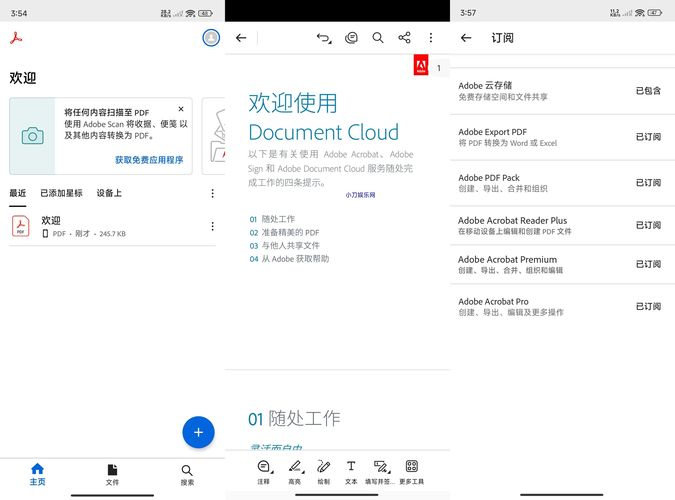
Task: Open three-dot menu beside 设备上 tab row
Action: tap(212, 193)
